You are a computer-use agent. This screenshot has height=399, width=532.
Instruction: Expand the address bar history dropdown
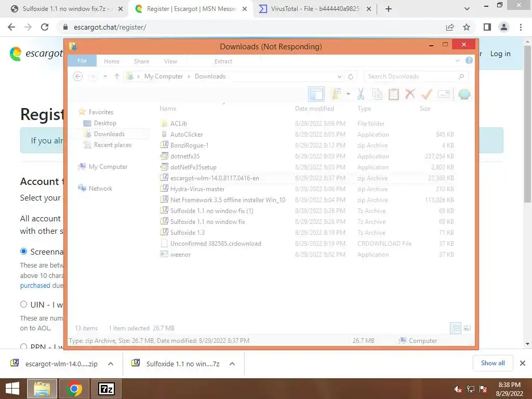pos(339,77)
